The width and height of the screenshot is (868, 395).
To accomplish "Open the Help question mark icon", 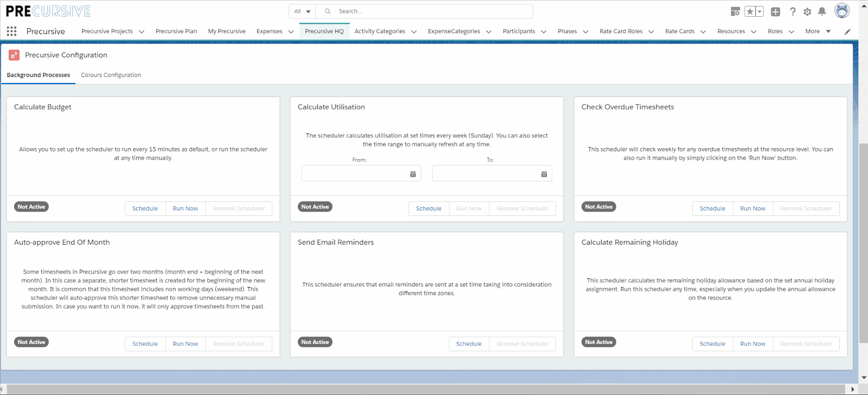I will pos(793,11).
